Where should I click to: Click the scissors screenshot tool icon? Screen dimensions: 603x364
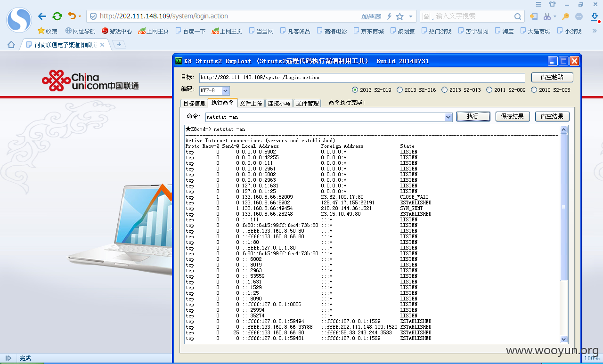pyautogui.click(x=547, y=16)
